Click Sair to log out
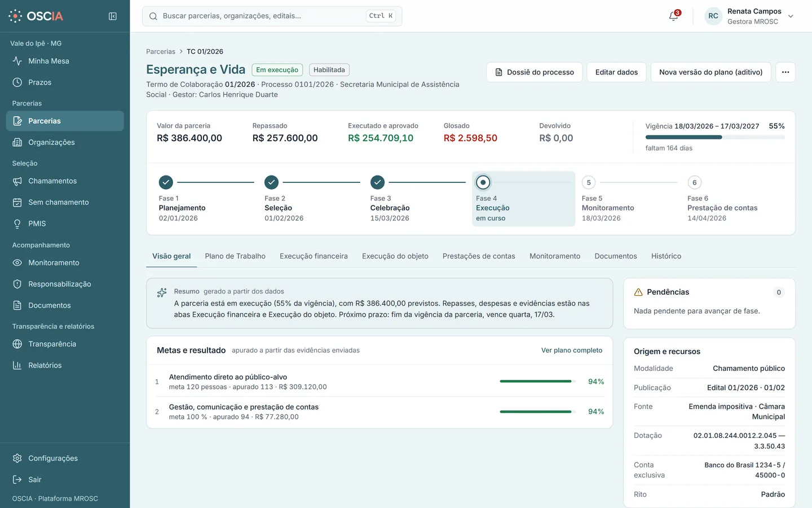812x508 pixels. (65, 480)
